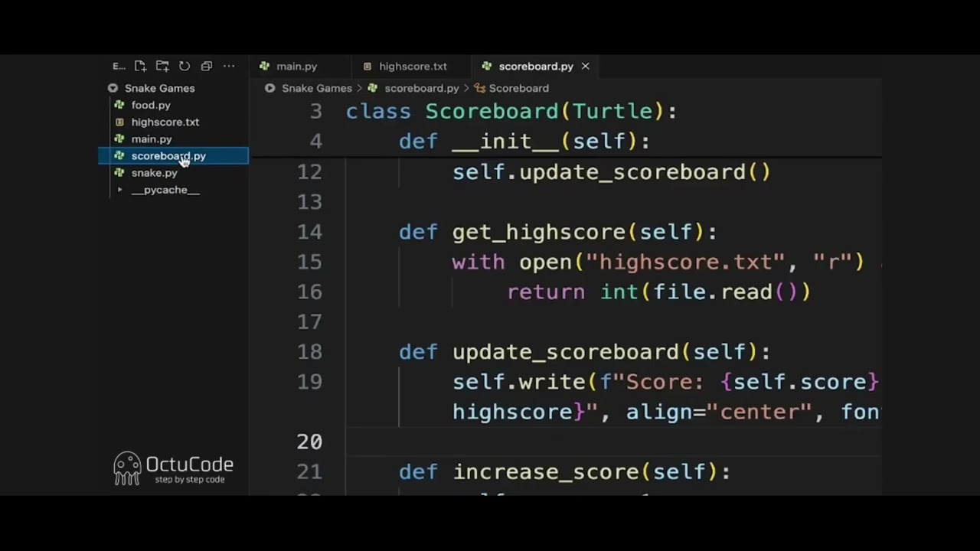Click the sticky header class Scoreboard line

[511, 111]
